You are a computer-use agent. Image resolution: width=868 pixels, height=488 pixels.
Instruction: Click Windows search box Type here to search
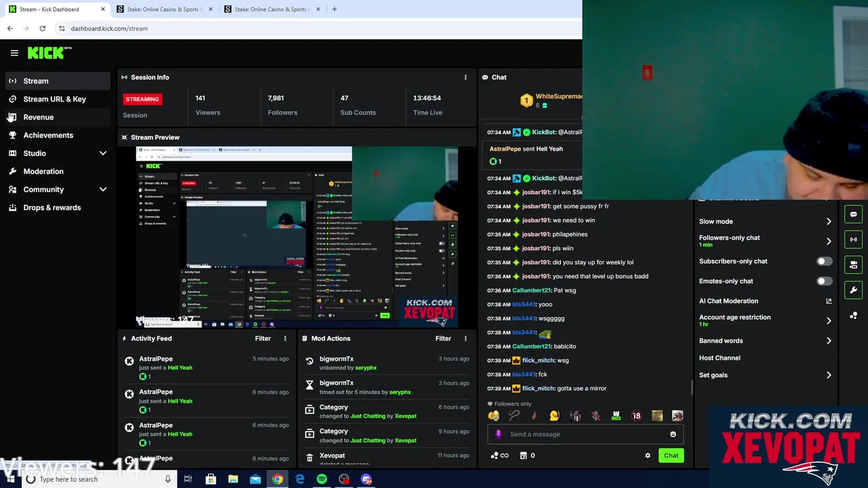coord(98,479)
